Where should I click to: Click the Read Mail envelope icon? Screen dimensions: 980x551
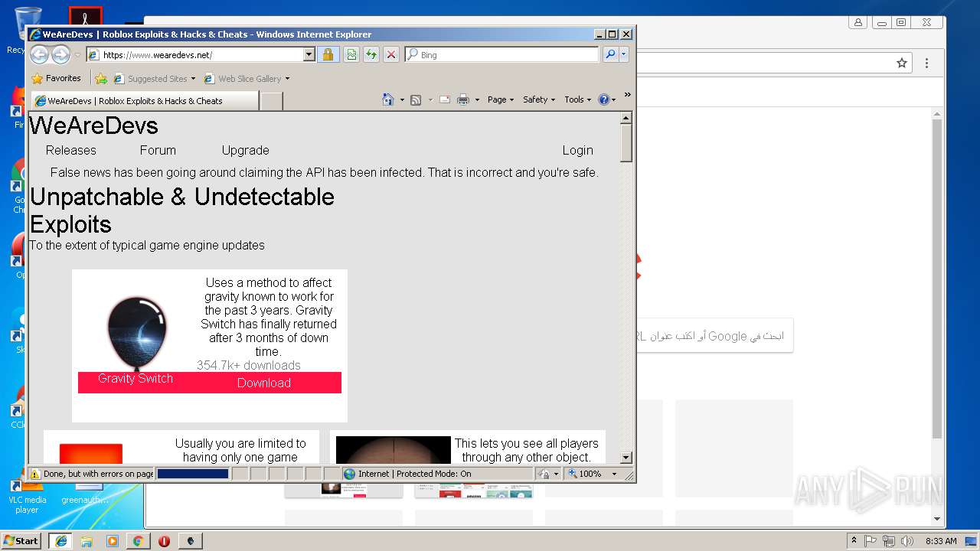pos(445,99)
